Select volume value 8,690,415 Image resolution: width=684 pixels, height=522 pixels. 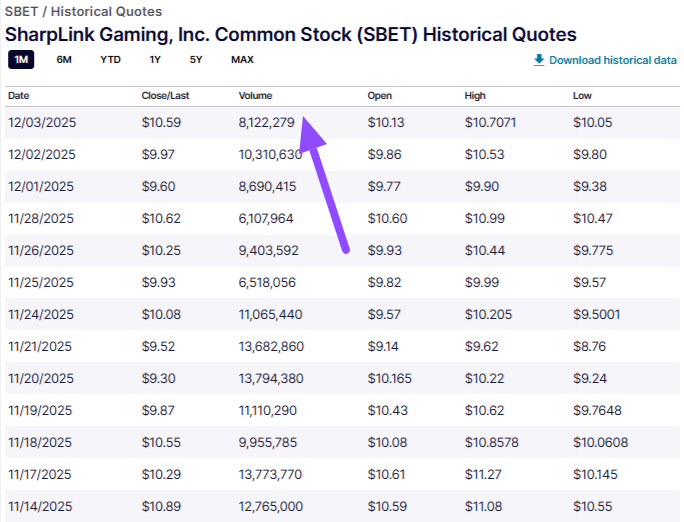click(267, 187)
